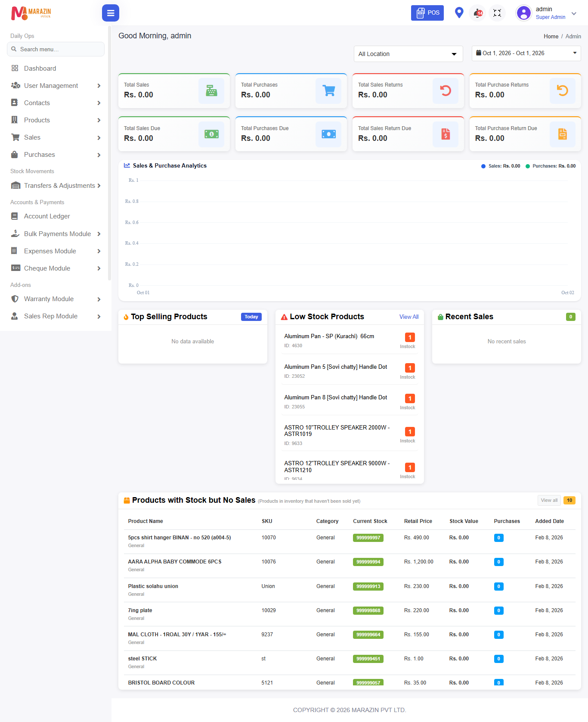Click Total Purchase Return Due document icon
Image resolution: width=588 pixels, height=722 pixels.
[x=563, y=134]
